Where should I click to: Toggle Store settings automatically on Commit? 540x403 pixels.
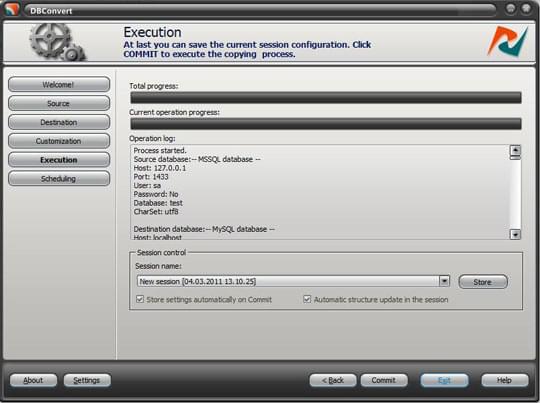140,299
